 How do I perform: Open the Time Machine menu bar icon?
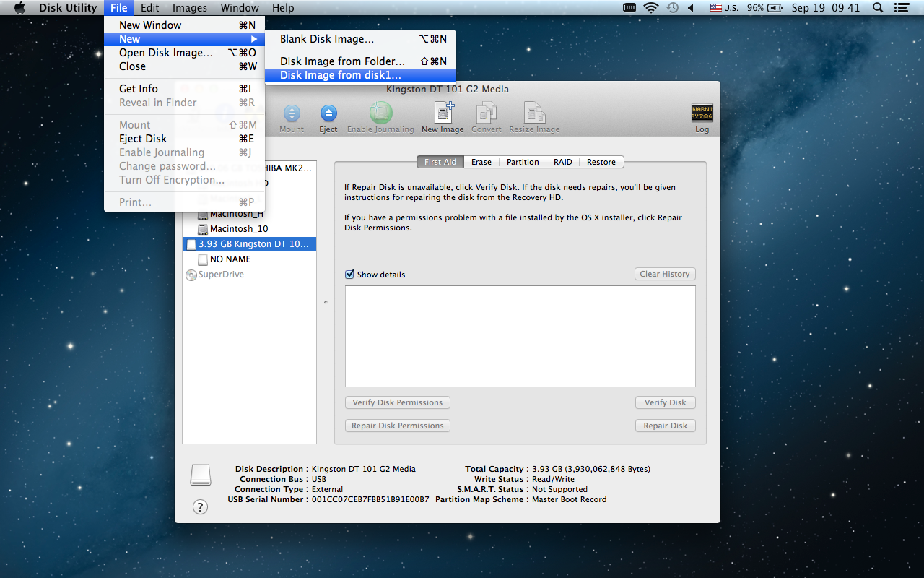point(672,8)
